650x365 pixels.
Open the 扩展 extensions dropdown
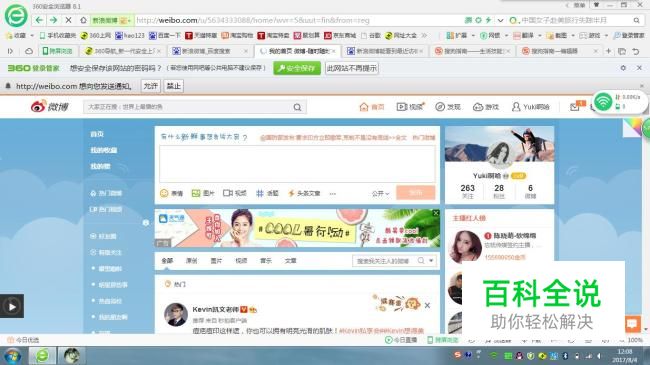point(461,36)
